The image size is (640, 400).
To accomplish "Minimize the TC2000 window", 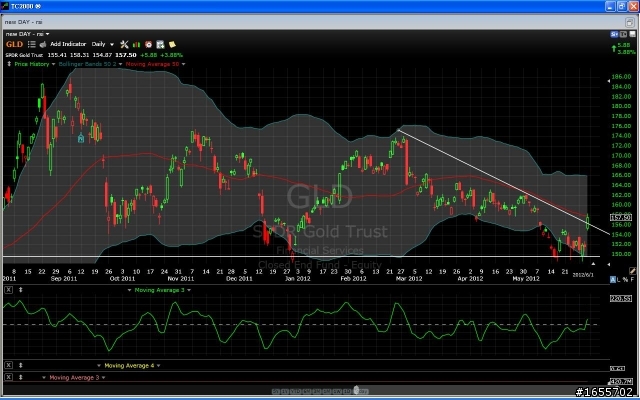I will [610, 6].
